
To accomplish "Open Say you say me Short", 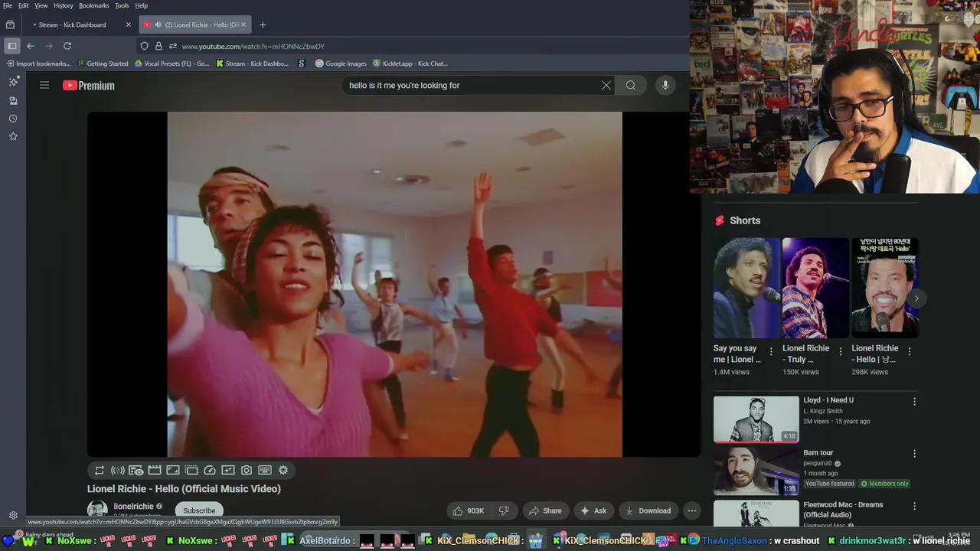I will [x=746, y=288].
